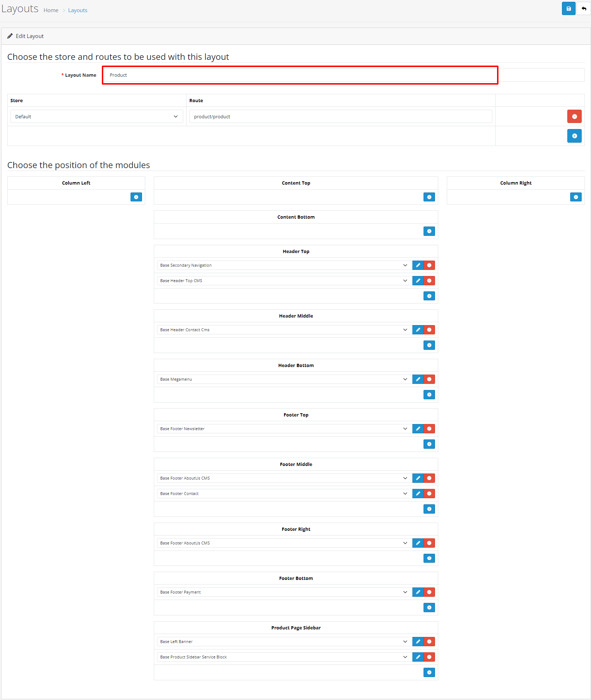Edit the Base Footer Contact module
Screen dimensions: 591x700
pyautogui.click(x=418, y=494)
